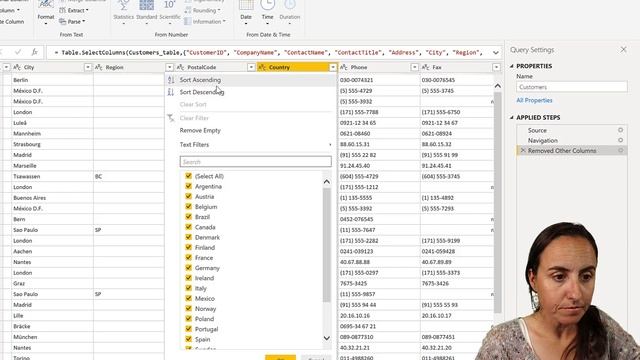This screenshot has height=360, width=640.
Task: Open the Time transform menu
Action: coord(267,12)
